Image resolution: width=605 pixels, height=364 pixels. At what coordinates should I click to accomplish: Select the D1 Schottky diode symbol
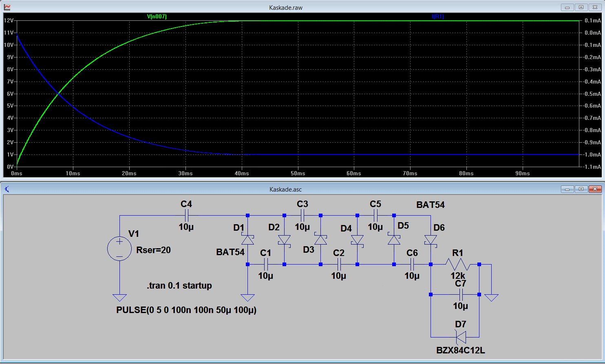pyautogui.click(x=248, y=240)
